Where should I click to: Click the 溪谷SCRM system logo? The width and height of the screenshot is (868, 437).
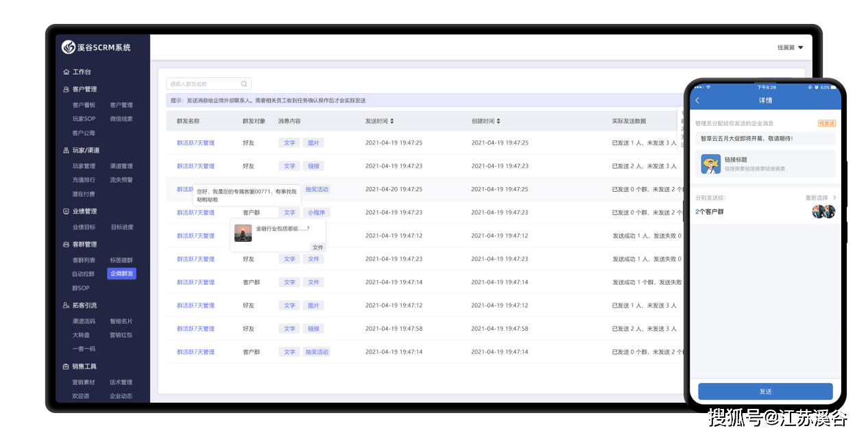click(x=69, y=47)
